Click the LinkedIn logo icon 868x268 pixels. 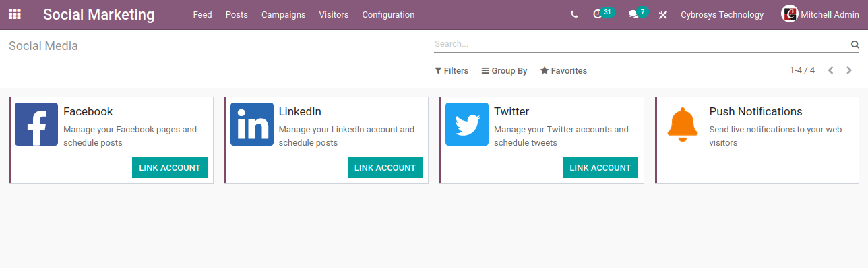[252, 124]
